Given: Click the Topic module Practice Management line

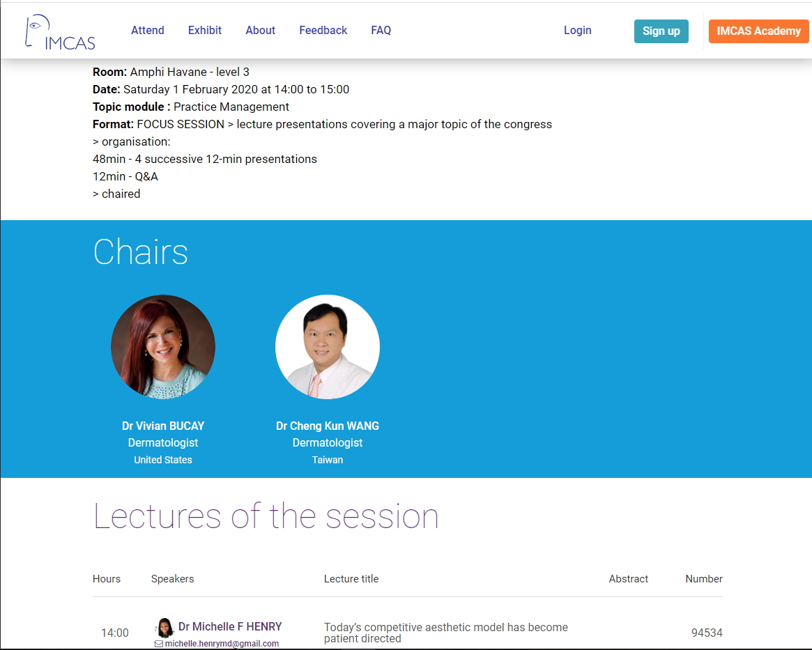Looking at the screenshot, I should (x=190, y=107).
